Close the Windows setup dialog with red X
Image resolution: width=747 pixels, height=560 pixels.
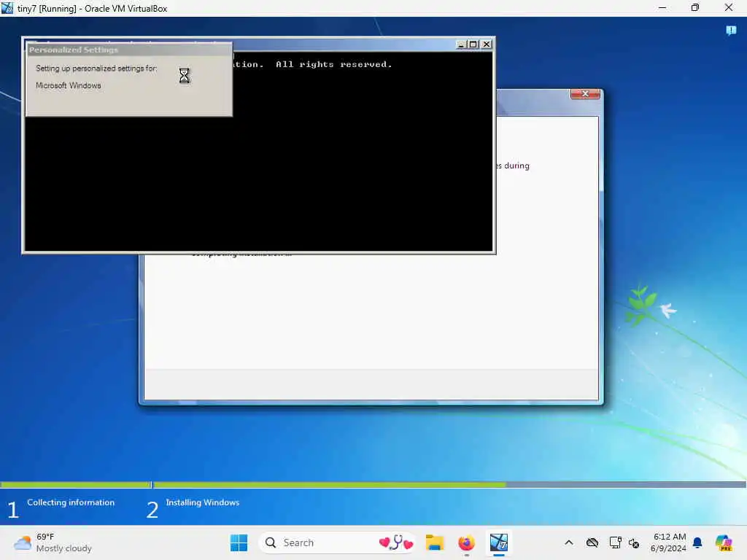(585, 94)
